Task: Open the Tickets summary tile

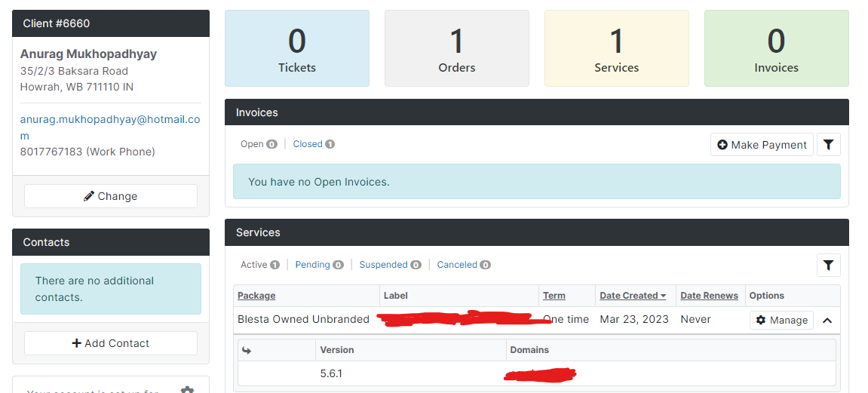Action: [296, 48]
